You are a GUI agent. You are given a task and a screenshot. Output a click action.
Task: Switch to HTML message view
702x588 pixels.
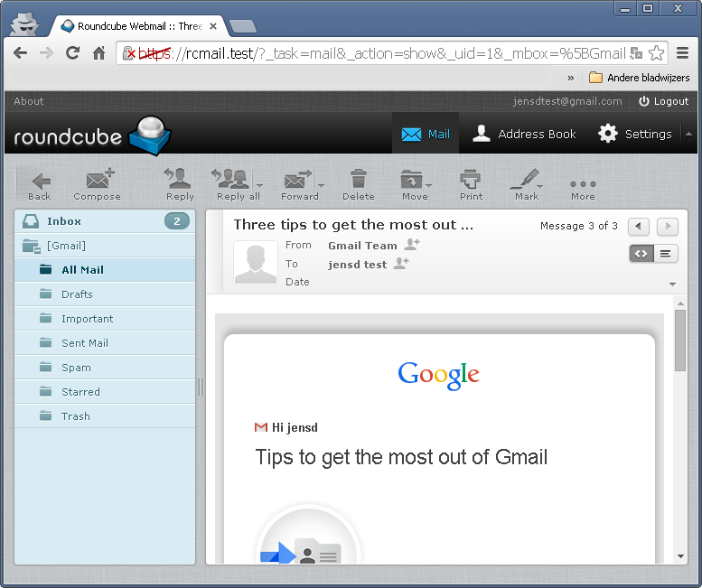641,254
